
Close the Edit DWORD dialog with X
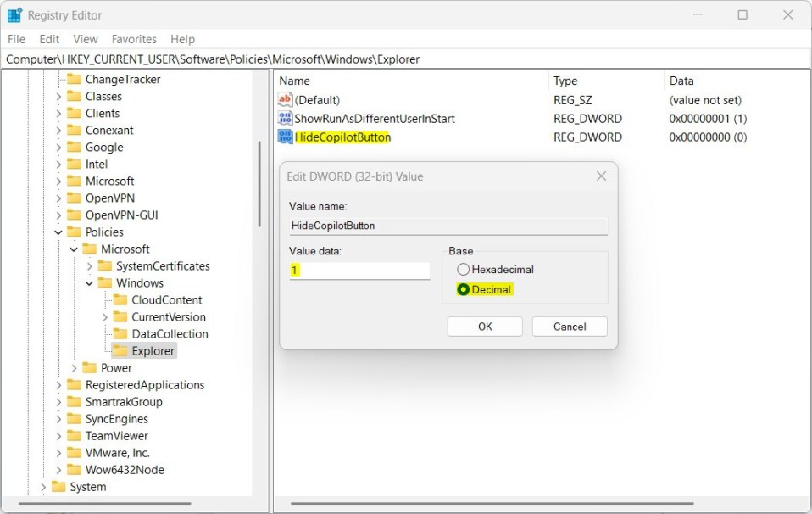pyautogui.click(x=601, y=176)
